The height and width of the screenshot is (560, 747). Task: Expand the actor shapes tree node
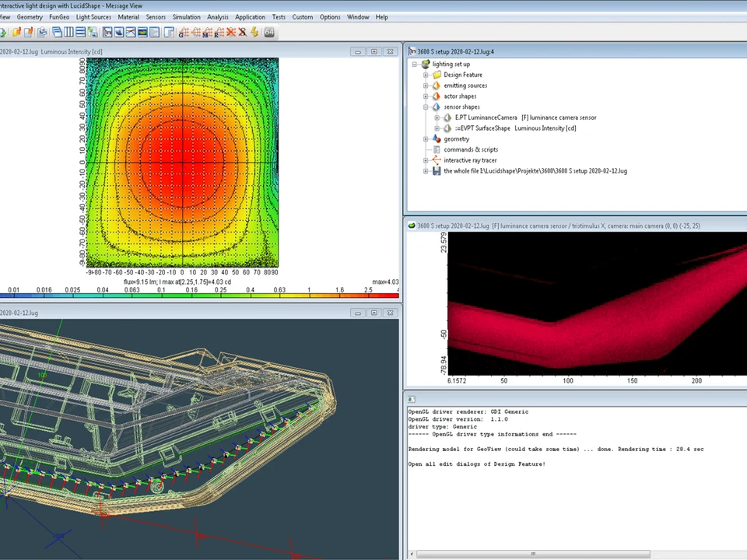[x=426, y=96]
